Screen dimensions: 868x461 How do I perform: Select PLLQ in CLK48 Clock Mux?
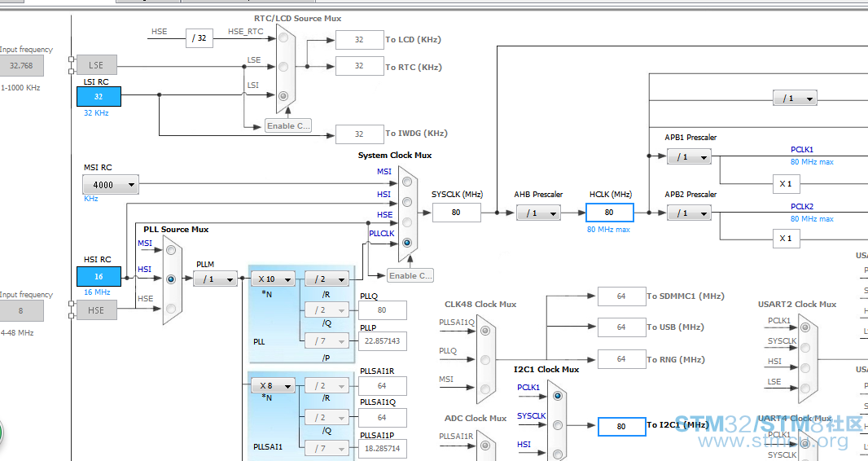[485, 360]
